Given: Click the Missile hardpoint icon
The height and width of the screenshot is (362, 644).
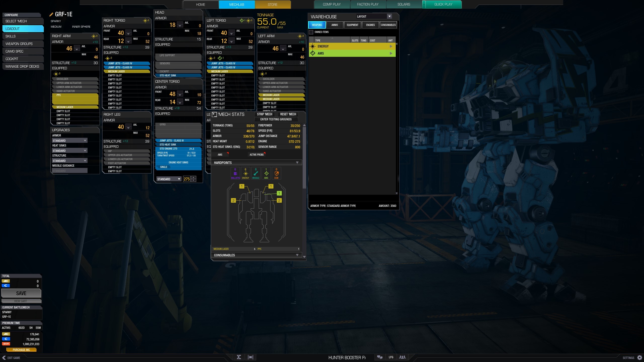Looking at the screenshot, I should 256,173.
